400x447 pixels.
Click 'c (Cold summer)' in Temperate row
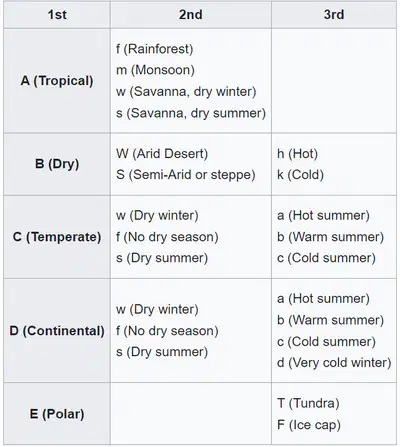pos(326,258)
